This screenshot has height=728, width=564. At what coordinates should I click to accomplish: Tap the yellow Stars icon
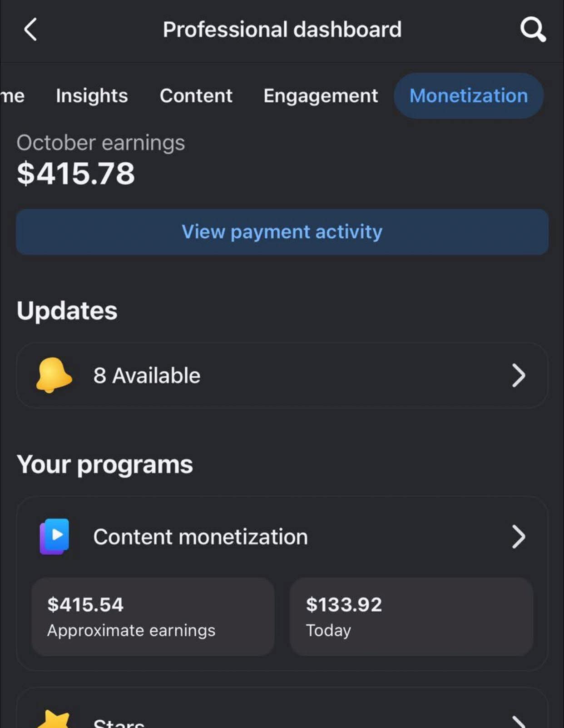click(x=54, y=720)
